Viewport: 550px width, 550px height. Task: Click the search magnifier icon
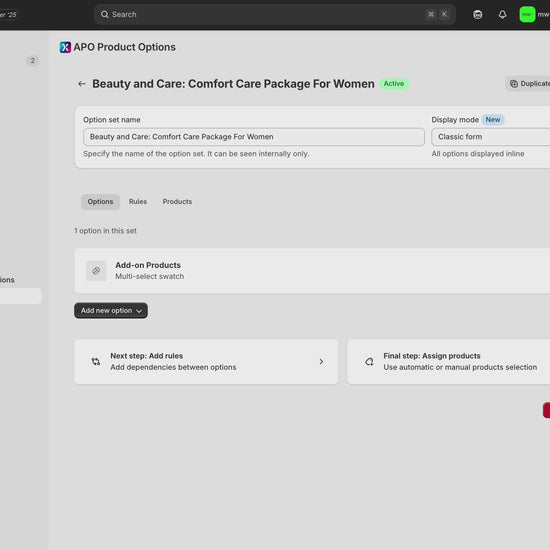coord(105,14)
